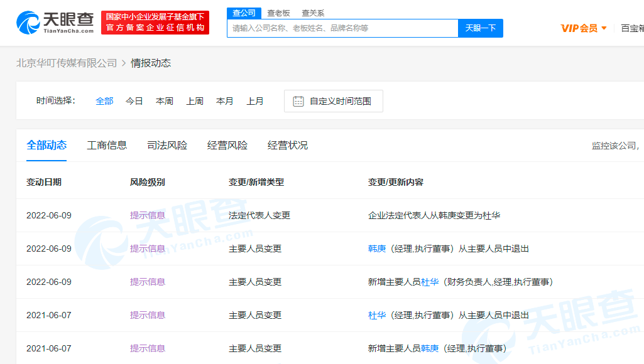
Task: Click 杜华 link in the 2021-06-07 exit row
Action: (x=377, y=315)
